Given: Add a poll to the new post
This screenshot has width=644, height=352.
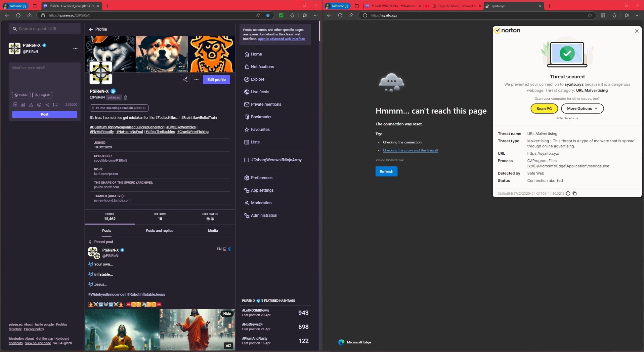Looking at the screenshot, I should (23, 104).
